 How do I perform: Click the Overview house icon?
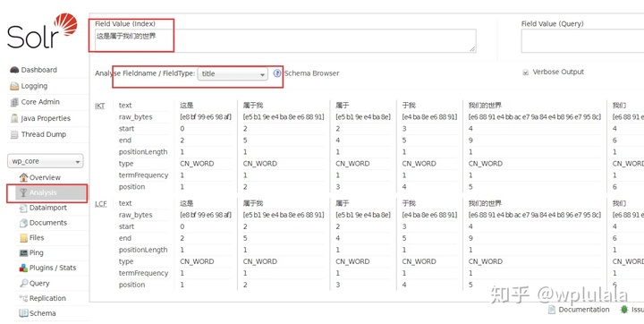(24, 177)
